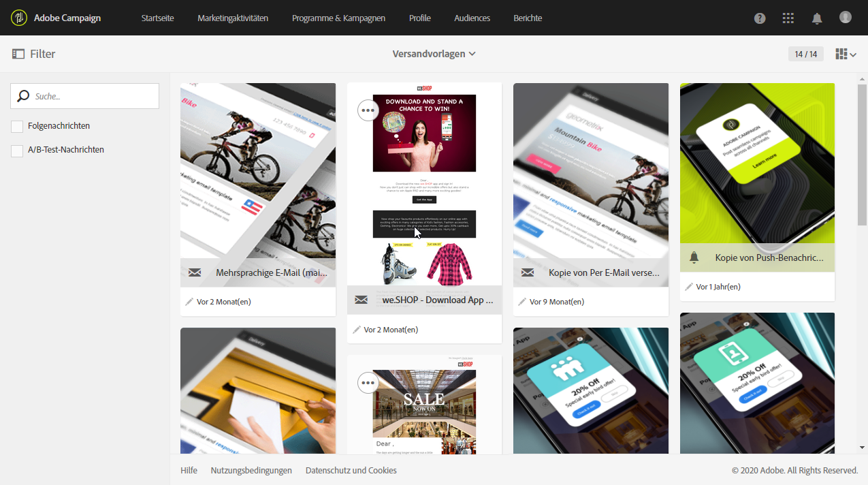868x485 pixels.
Task: Open the apps grid switcher icon
Action: [x=788, y=18]
